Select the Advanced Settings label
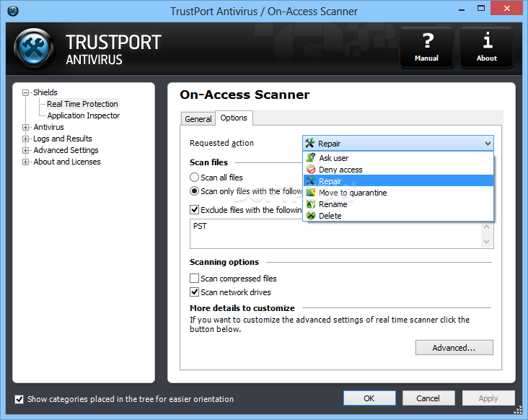This screenshot has height=420, width=528. [x=66, y=150]
